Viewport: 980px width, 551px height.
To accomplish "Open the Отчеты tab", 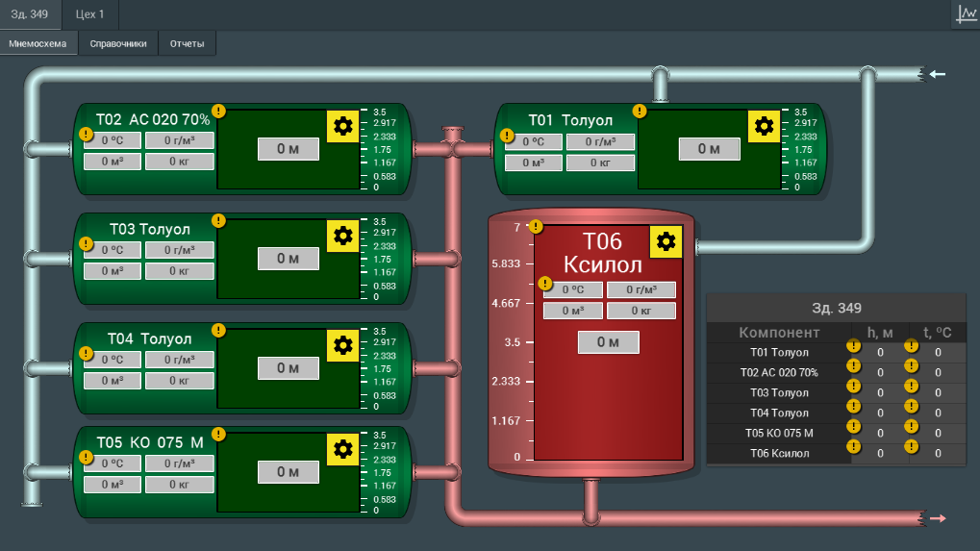I will click(x=187, y=43).
